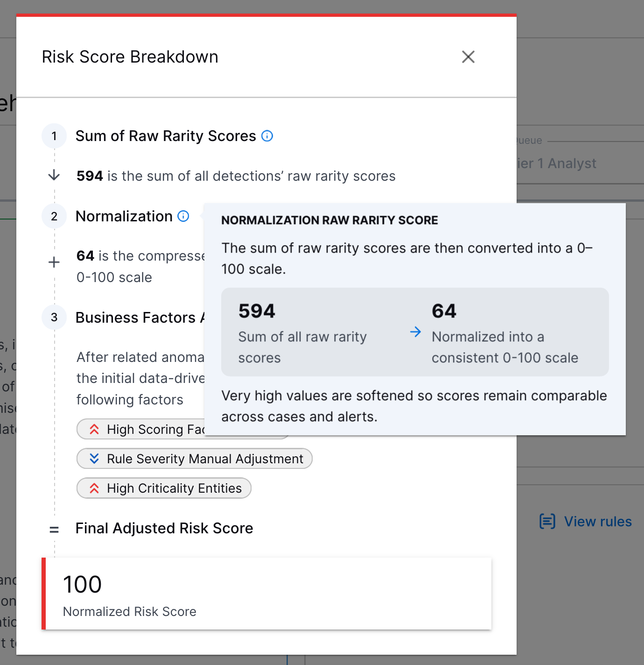Image resolution: width=644 pixels, height=665 pixels.
Task: Click the equals icon next to Final Adjusted Risk Score
Action: 54,529
